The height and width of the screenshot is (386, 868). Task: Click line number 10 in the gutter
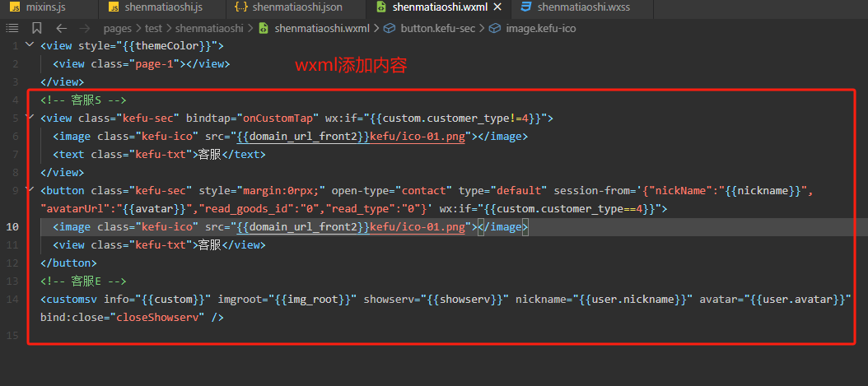point(12,226)
